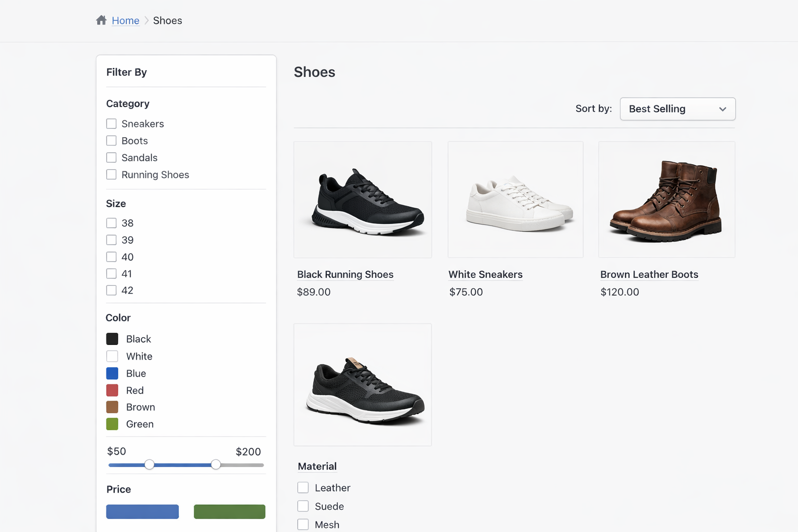Enable size 40 filter
Viewport: 798px width, 532px height.
click(111, 257)
